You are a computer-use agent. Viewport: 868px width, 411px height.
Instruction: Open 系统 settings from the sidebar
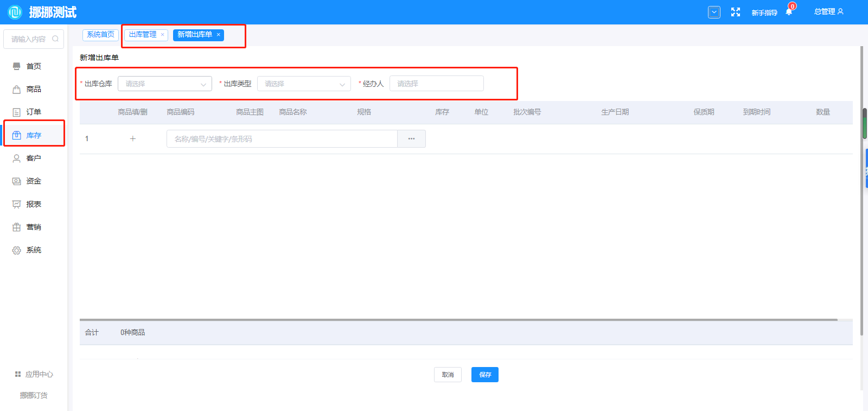[x=34, y=250]
